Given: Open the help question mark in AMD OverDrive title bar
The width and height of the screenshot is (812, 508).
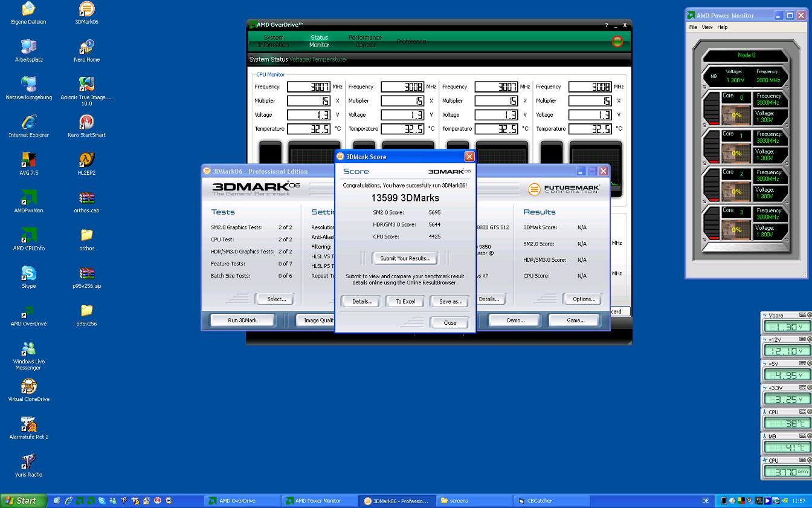Looking at the screenshot, I should coord(606,25).
